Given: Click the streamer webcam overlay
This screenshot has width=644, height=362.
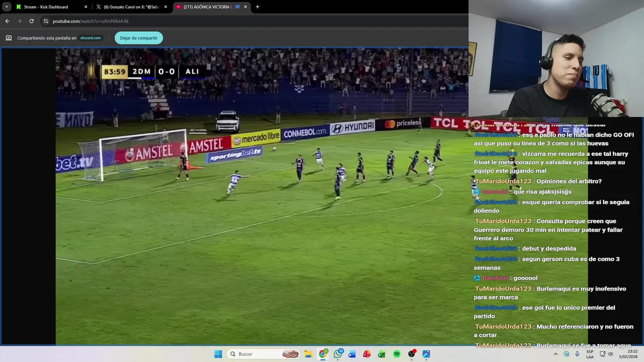Looking at the screenshot, I should coord(556,59).
